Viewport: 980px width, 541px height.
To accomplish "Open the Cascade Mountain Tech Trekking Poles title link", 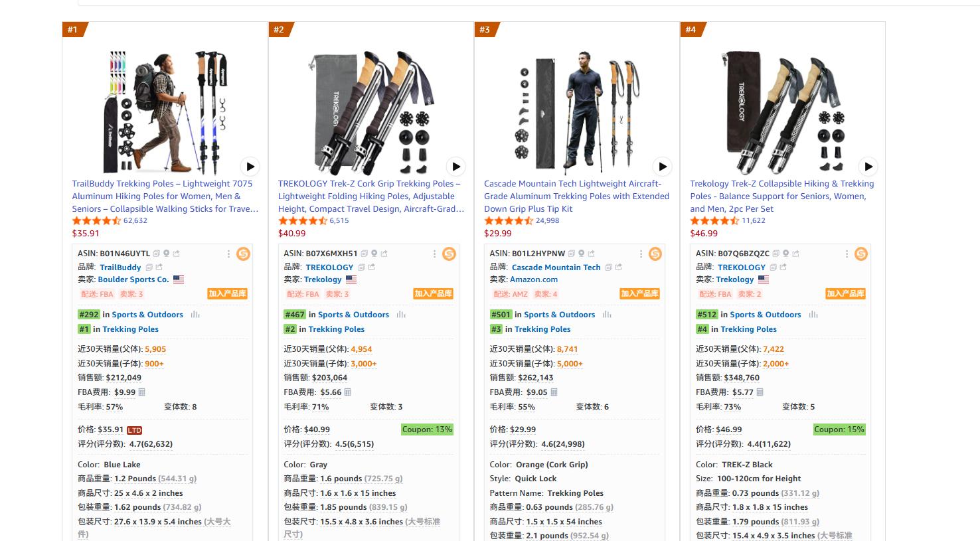I will coord(576,196).
